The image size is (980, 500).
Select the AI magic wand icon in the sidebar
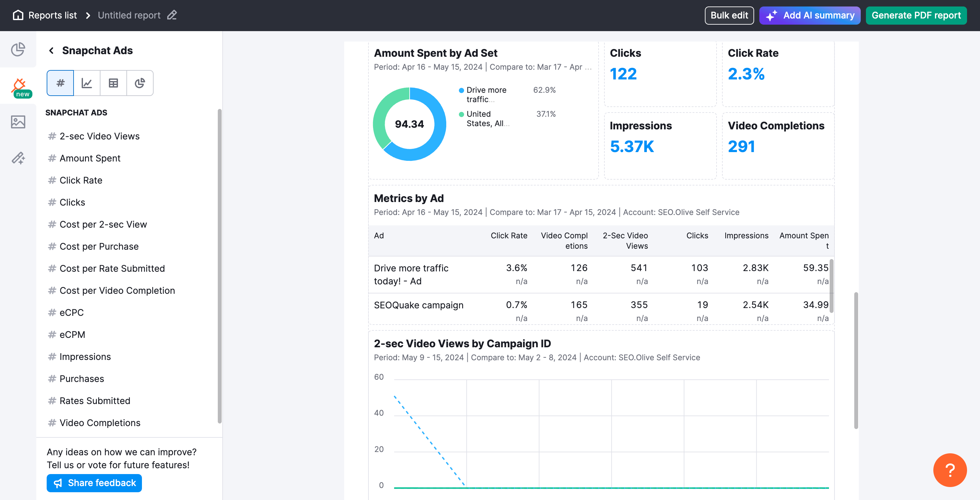[18, 158]
